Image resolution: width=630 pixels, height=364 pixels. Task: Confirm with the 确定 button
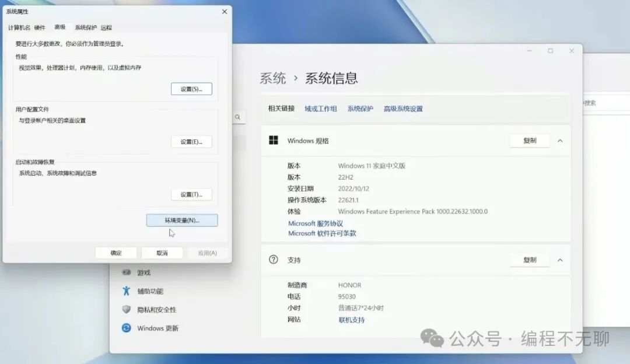(x=116, y=253)
